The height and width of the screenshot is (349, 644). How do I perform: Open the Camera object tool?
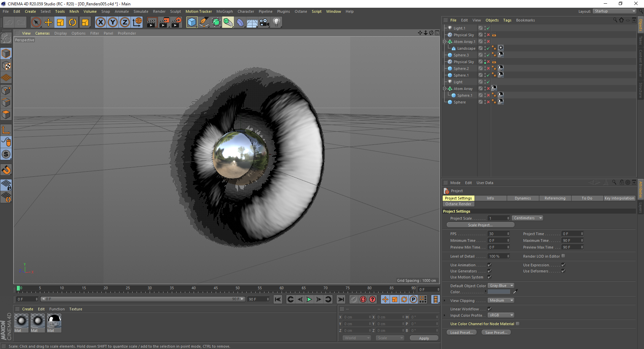coord(264,23)
